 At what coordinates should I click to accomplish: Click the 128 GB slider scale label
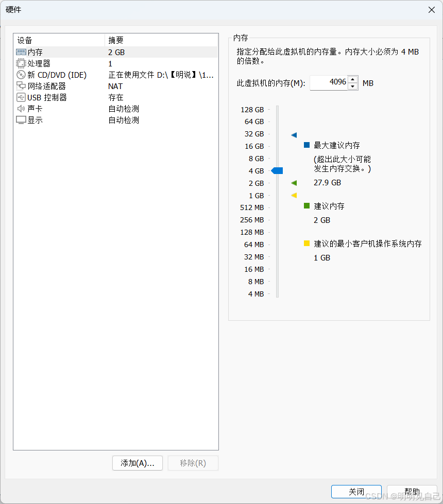click(252, 110)
